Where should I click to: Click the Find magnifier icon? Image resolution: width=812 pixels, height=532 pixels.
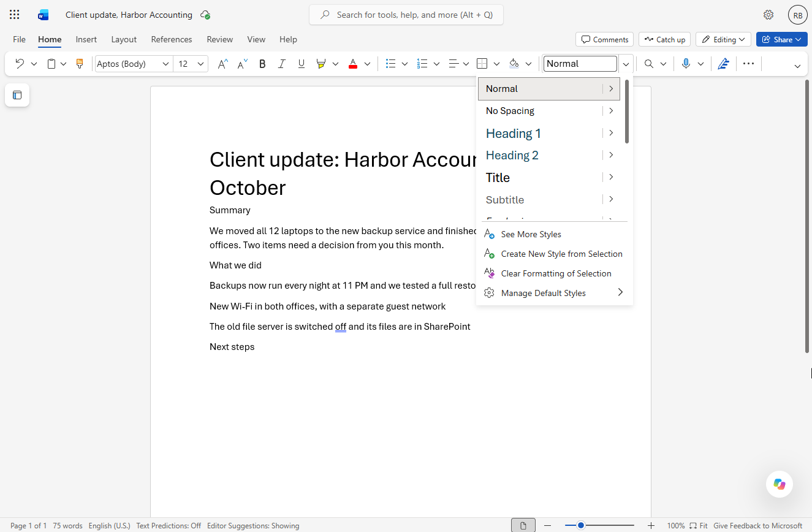pyautogui.click(x=649, y=64)
